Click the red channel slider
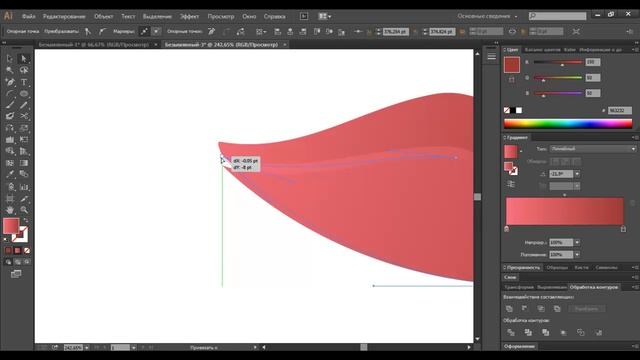The image size is (640, 360). (558, 62)
